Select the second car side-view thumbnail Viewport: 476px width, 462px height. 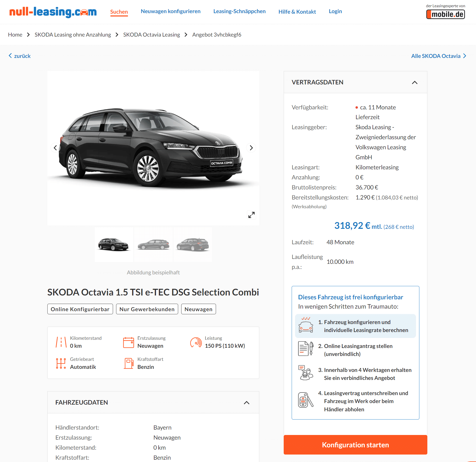click(x=153, y=245)
